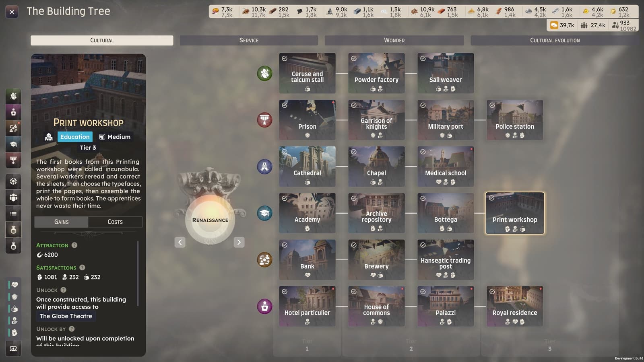
Task: Click the help icon beside Satisfactions
Action: coord(82,267)
